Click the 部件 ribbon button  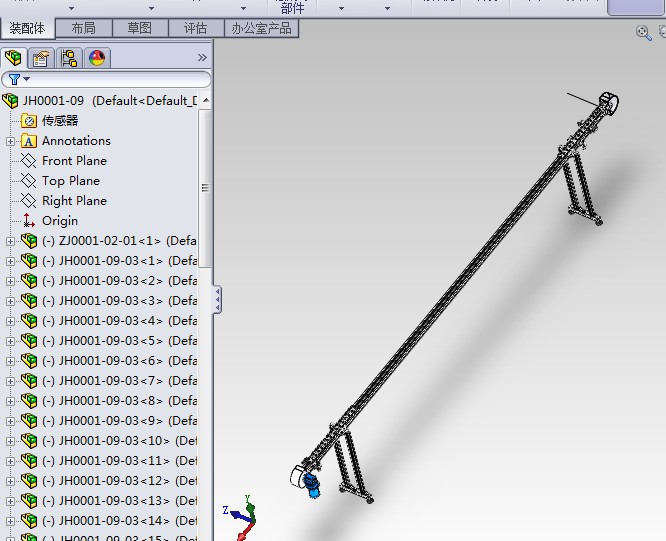292,8
